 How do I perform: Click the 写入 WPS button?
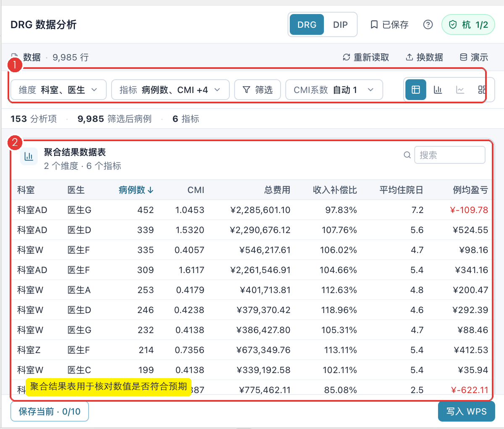pyautogui.click(x=466, y=411)
